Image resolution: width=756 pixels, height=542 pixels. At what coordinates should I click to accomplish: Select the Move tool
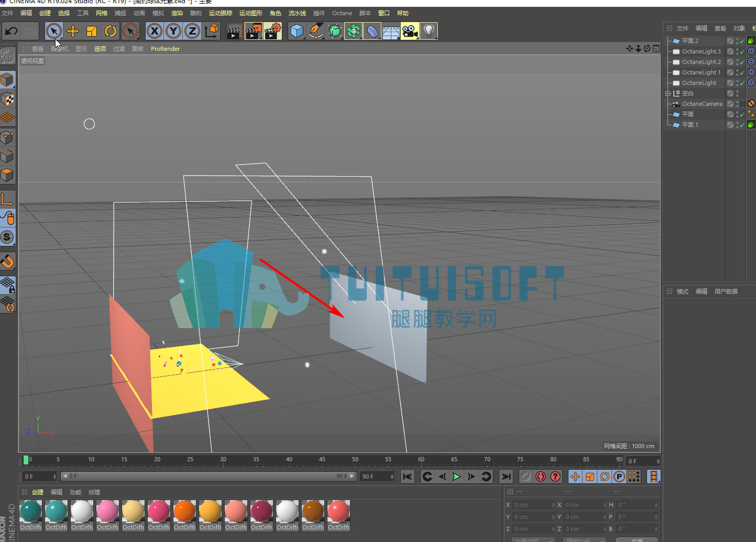click(x=73, y=31)
